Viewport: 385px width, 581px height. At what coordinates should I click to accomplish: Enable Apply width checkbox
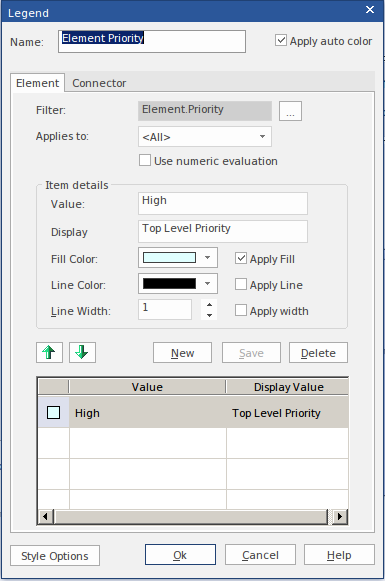241,310
